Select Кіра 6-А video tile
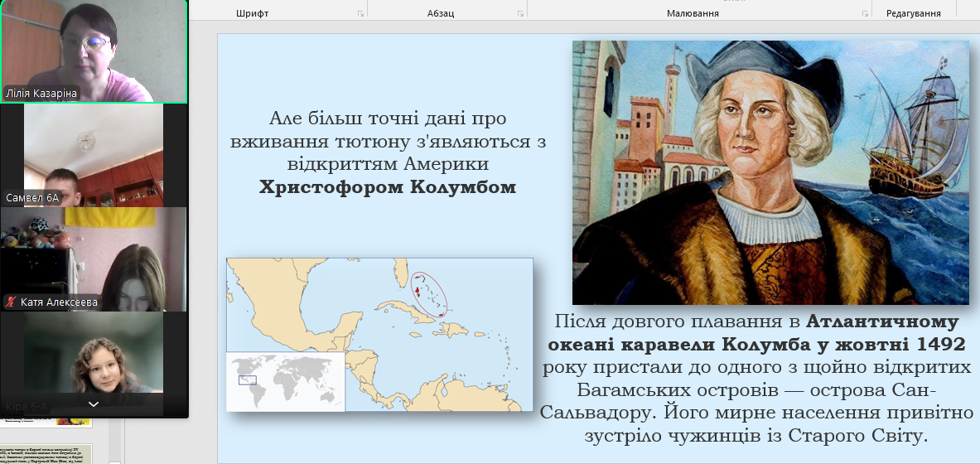The height and width of the screenshot is (464, 980). [x=94, y=363]
